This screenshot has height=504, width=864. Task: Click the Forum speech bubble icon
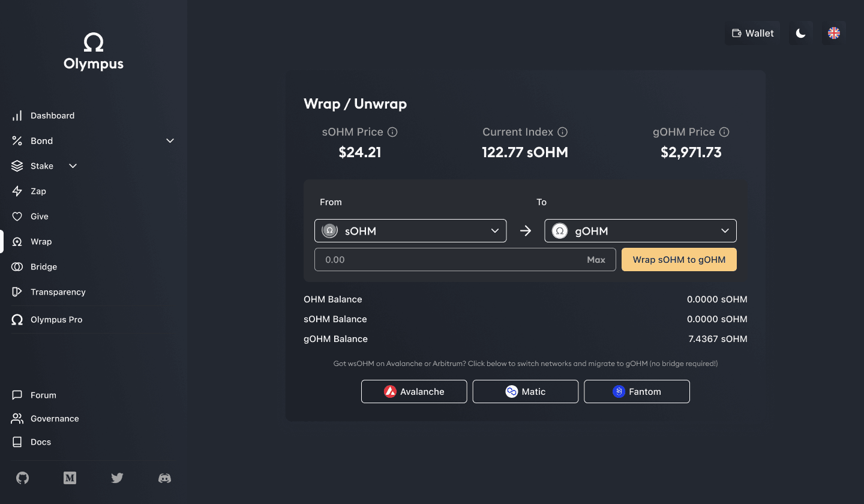click(17, 395)
